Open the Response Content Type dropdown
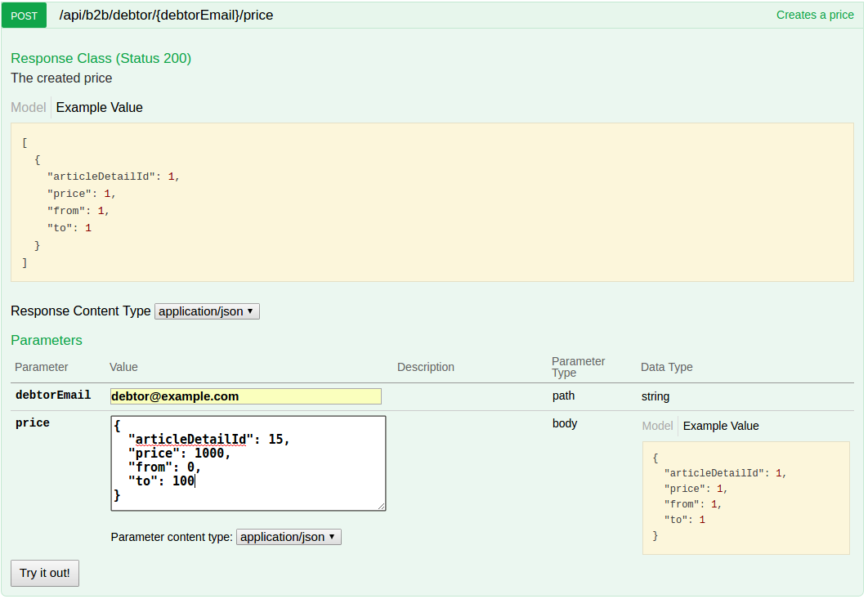The height and width of the screenshot is (599, 868). 207,311
